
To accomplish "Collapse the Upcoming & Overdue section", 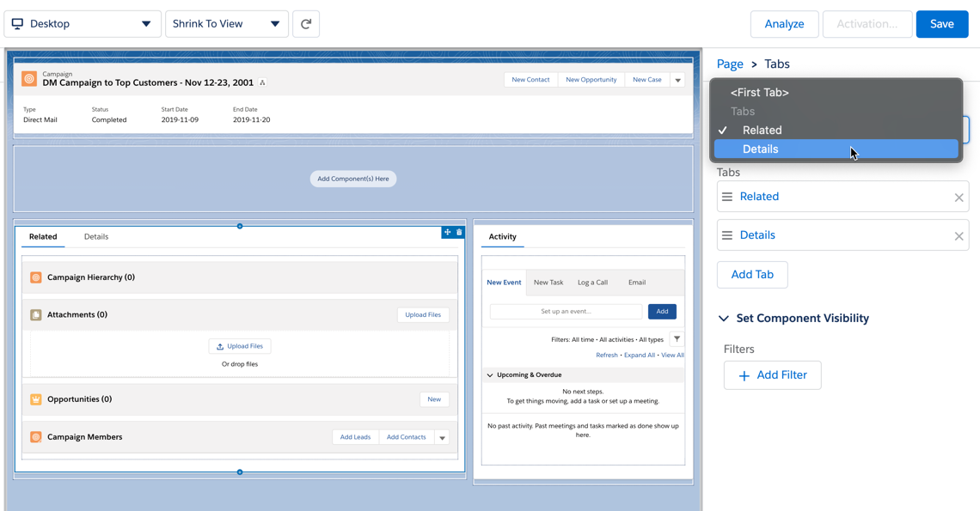I will click(x=490, y=375).
